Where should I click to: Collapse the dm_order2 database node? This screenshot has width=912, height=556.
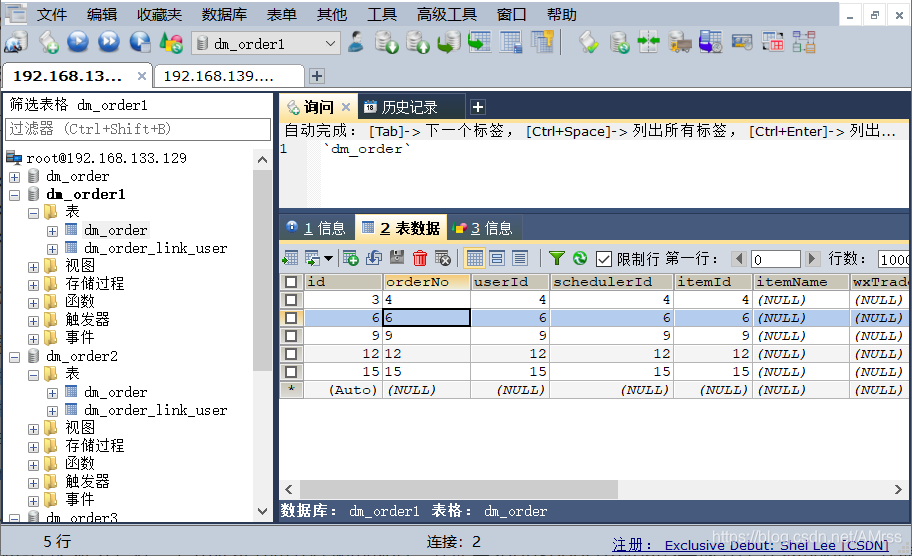pyautogui.click(x=15, y=357)
